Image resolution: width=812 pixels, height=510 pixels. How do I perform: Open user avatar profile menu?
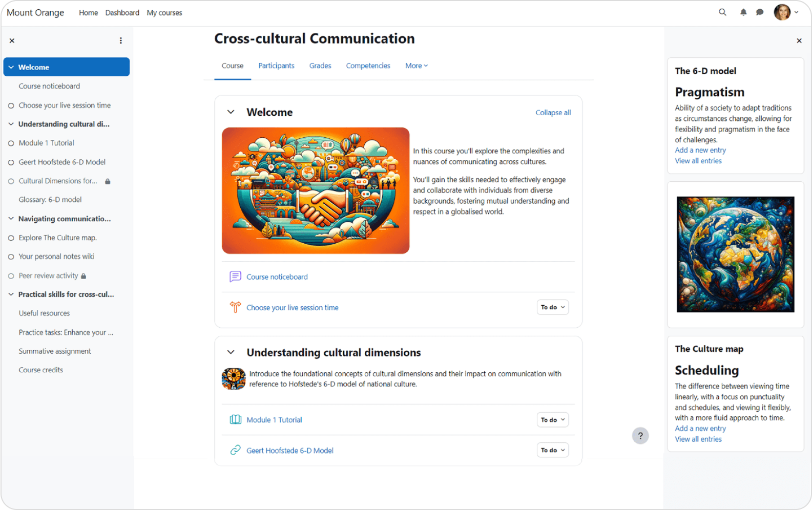[x=786, y=12]
